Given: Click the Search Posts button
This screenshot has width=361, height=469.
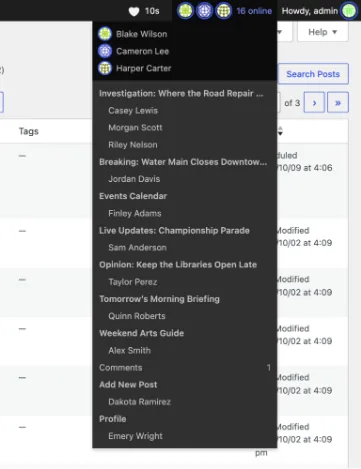Looking at the screenshot, I should click(313, 74).
